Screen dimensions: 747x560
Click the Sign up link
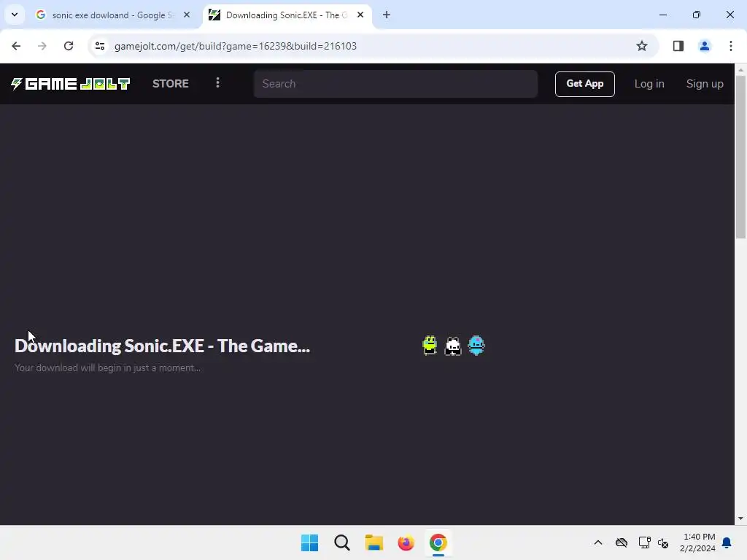point(705,84)
